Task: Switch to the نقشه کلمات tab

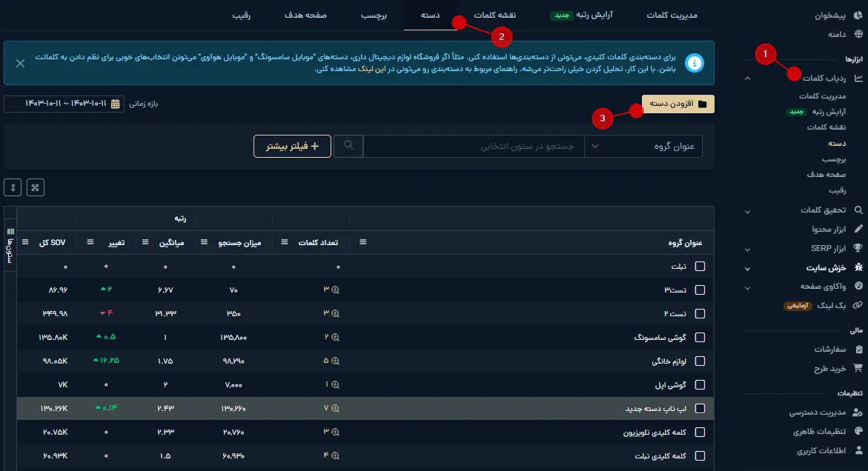Action: pyautogui.click(x=495, y=15)
